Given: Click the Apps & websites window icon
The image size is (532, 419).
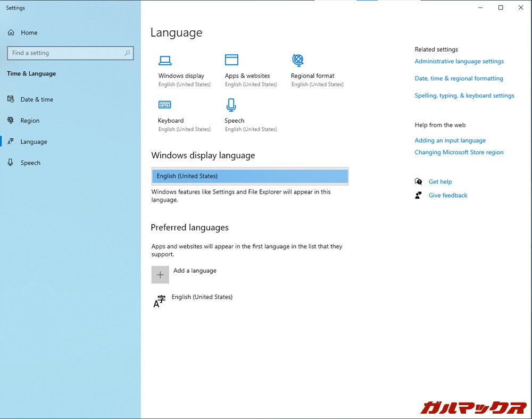Looking at the screenshot, I should tap(231, 60).
